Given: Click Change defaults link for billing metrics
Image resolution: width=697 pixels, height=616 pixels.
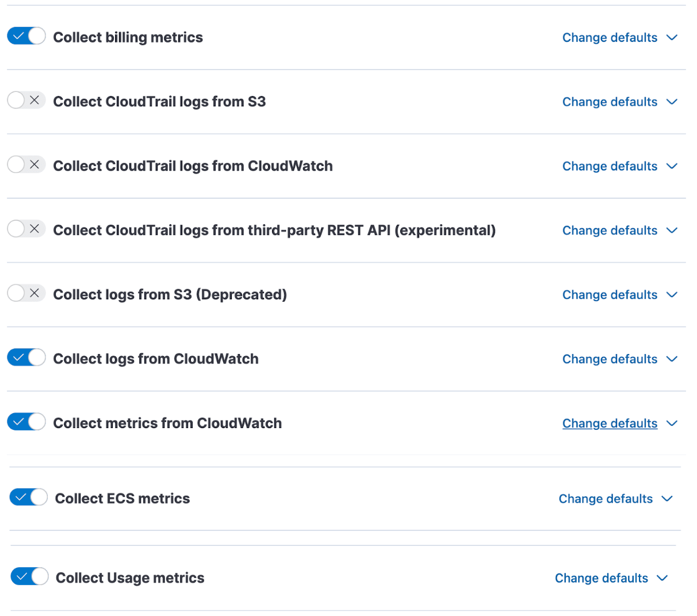Looking at the screenshot, I should point(610,38).
